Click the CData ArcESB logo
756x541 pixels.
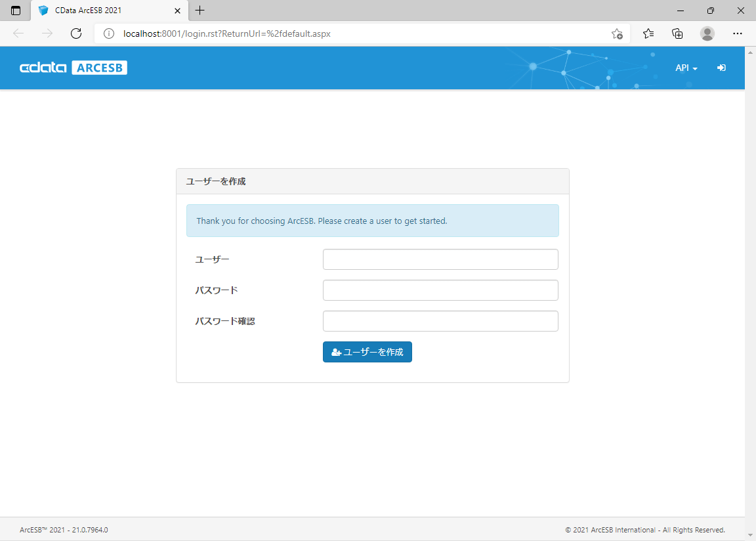[x=73, y=68]
